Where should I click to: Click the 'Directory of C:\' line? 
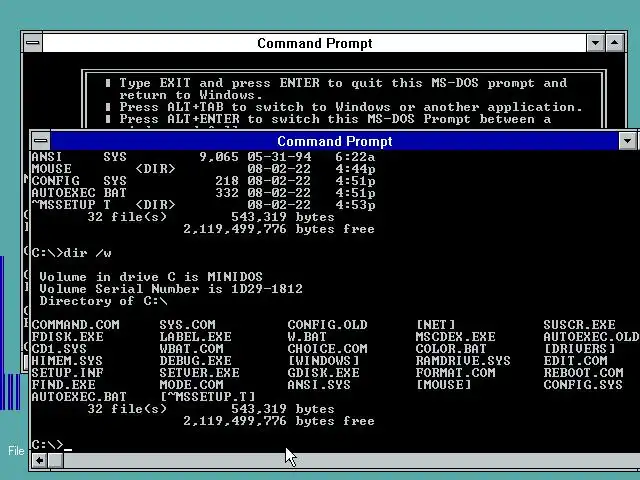coord(103,301)
